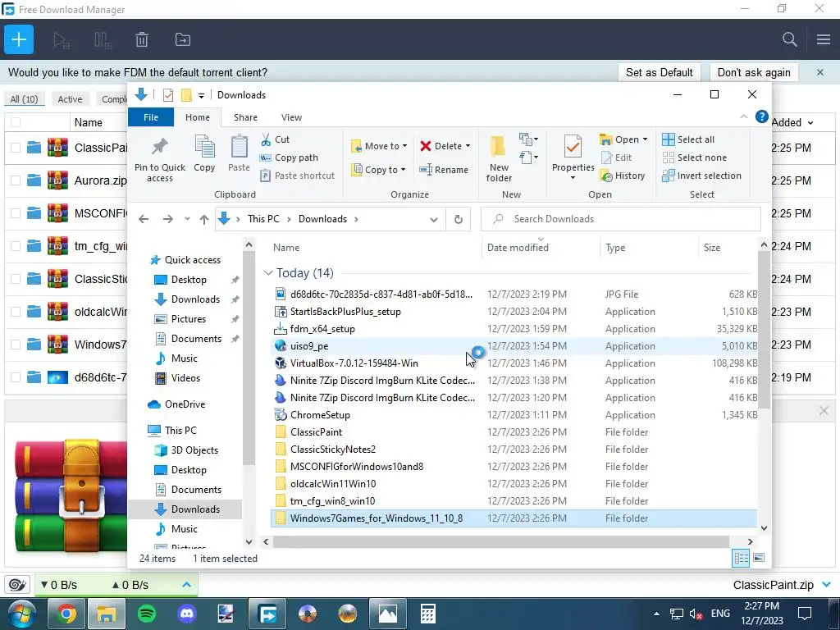
Task: Click the Cut scissors command
Action: pyautogui.click(x=276, y=139)
